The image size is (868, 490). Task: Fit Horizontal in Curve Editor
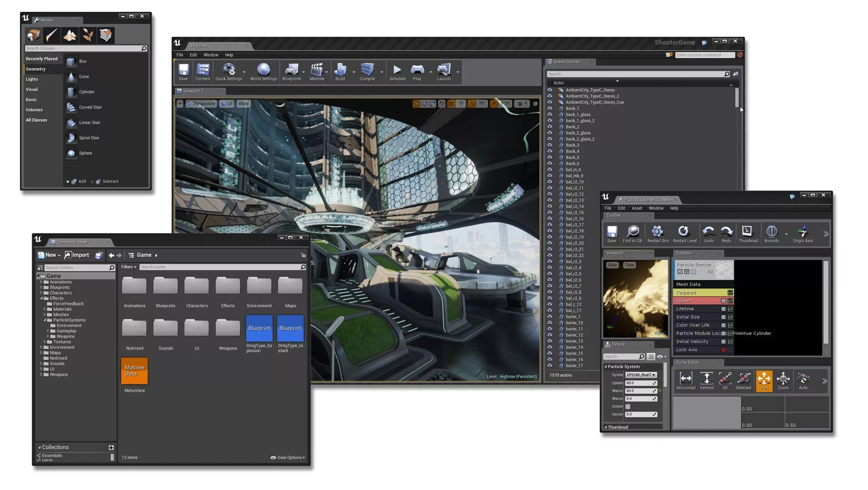pyautogui.click(x=686, y=381)
